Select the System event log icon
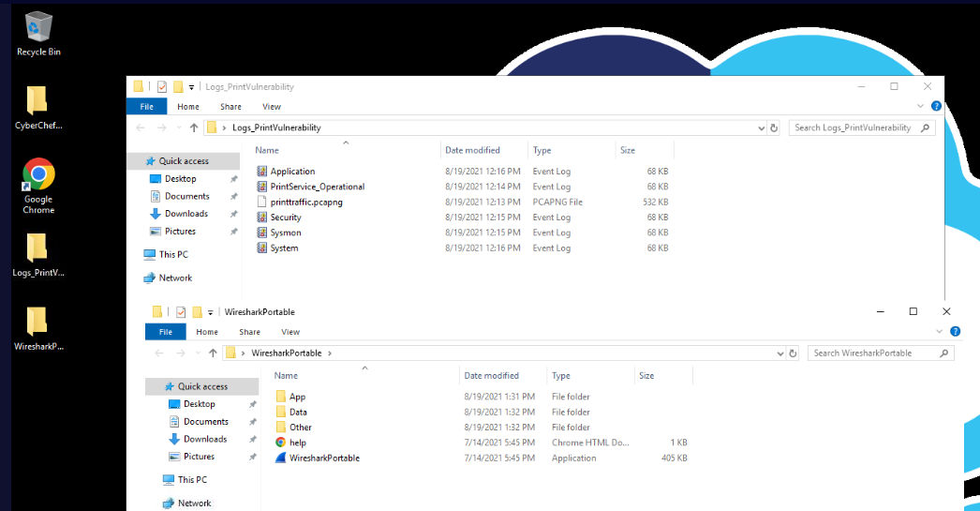Viewport: 980px width, 511px height. (262, 248)
